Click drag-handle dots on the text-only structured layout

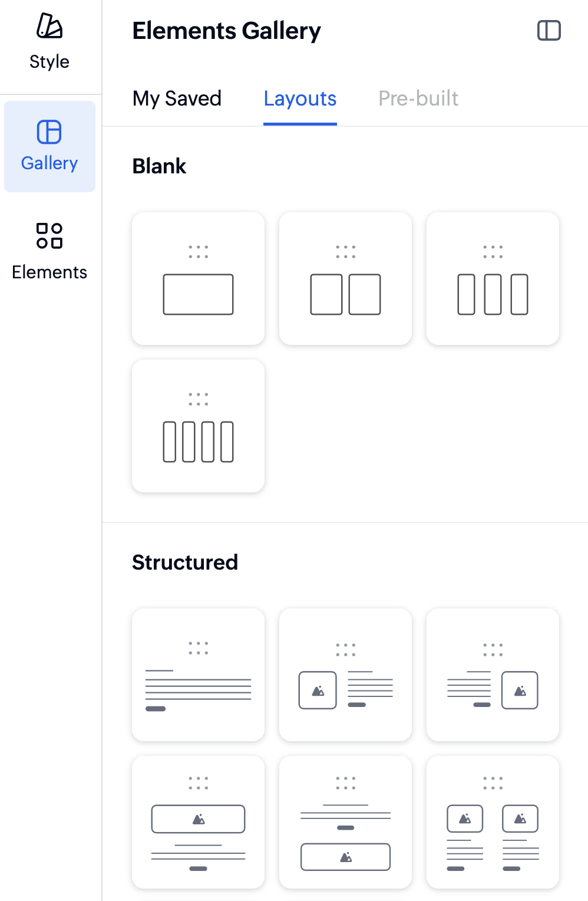click(198, 648)
